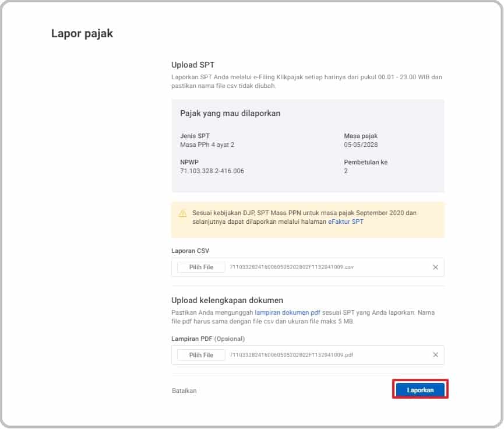Click the Lampiran PDF (Opsional) label
Image resolution: width=504 pixels, height=429 pixels.
point(208,339)
